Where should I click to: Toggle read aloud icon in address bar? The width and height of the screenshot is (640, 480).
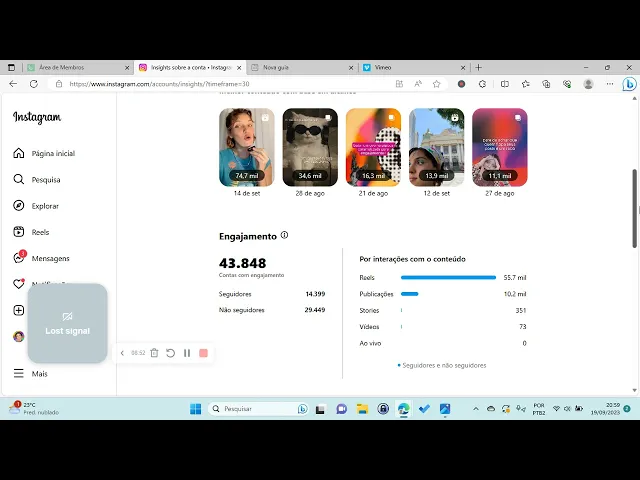tap(418, 84)
